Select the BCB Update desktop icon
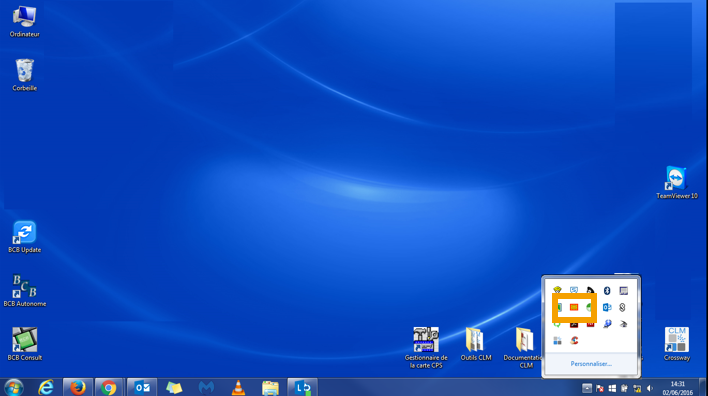Viewport: 708px width, 396px height. tap(24, 237)
